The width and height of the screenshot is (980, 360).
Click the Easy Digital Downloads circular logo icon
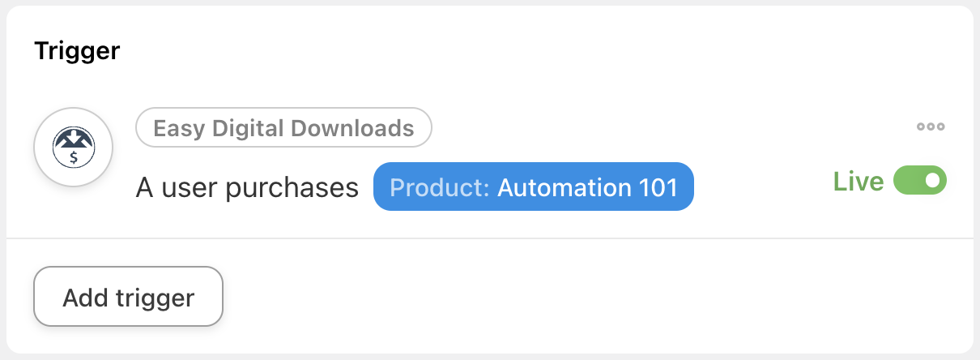click(73, 148)
